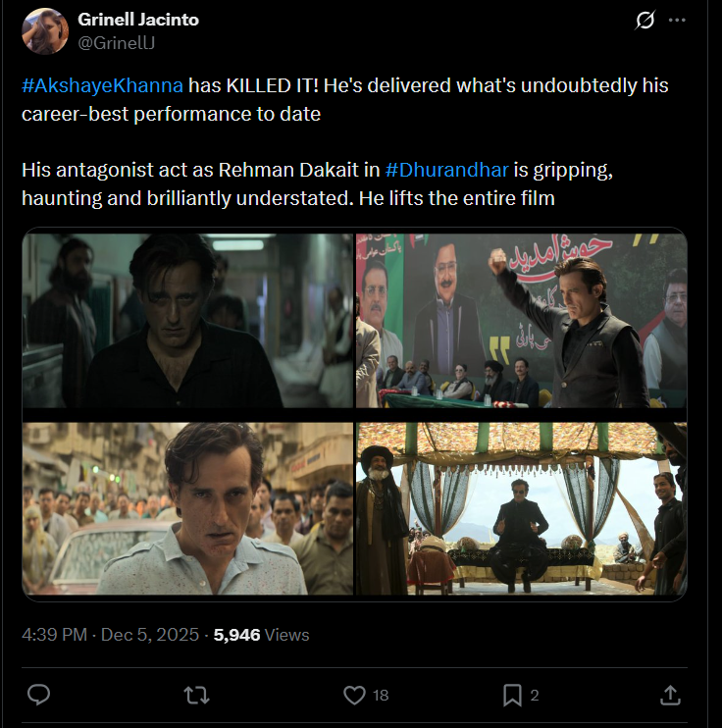Image resolution: width=722 pixels, height=728 pixels.
Task: Open the top-right political rally image
Action: pyautogui.click(x=521, y=320)
